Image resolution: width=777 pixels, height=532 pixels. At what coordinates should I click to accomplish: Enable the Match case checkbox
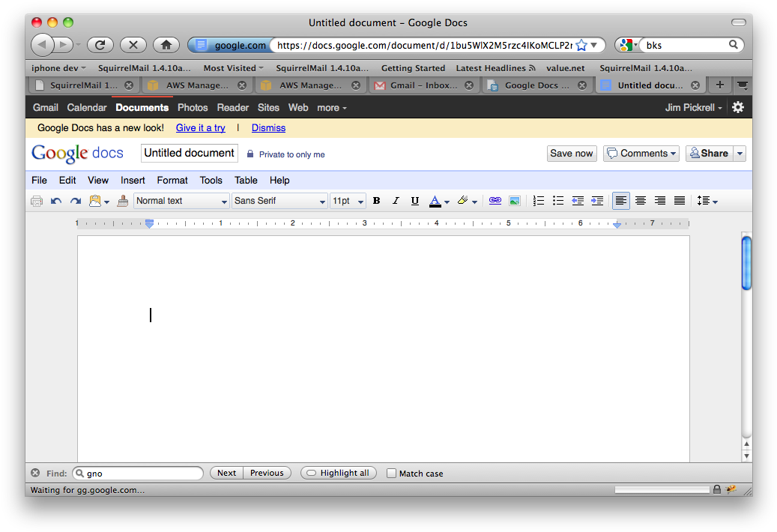[x=392, y=473]
